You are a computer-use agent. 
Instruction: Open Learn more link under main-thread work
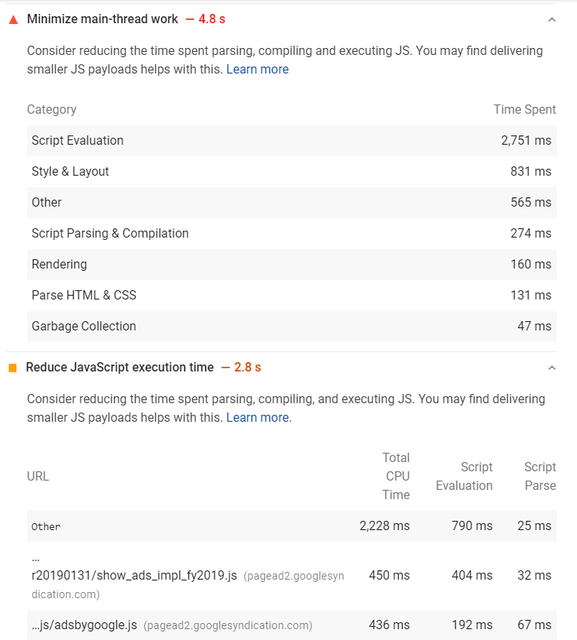point(257,69)
